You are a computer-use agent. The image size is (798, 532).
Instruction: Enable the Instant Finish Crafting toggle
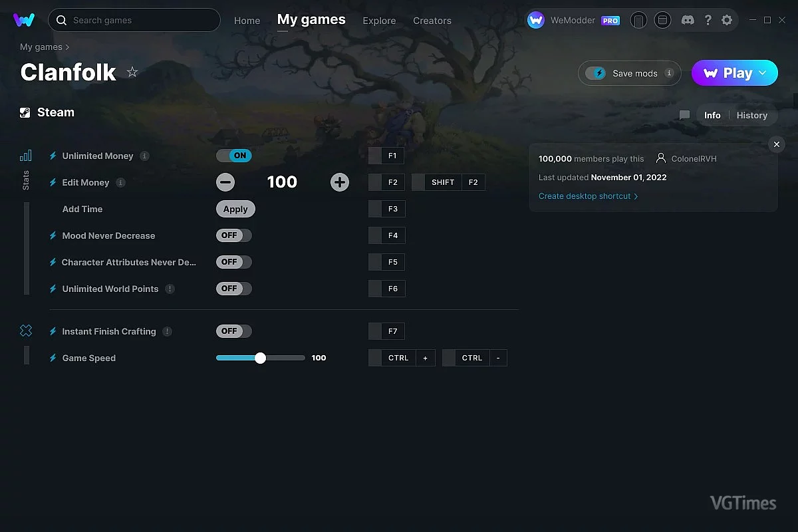(234, 331)
